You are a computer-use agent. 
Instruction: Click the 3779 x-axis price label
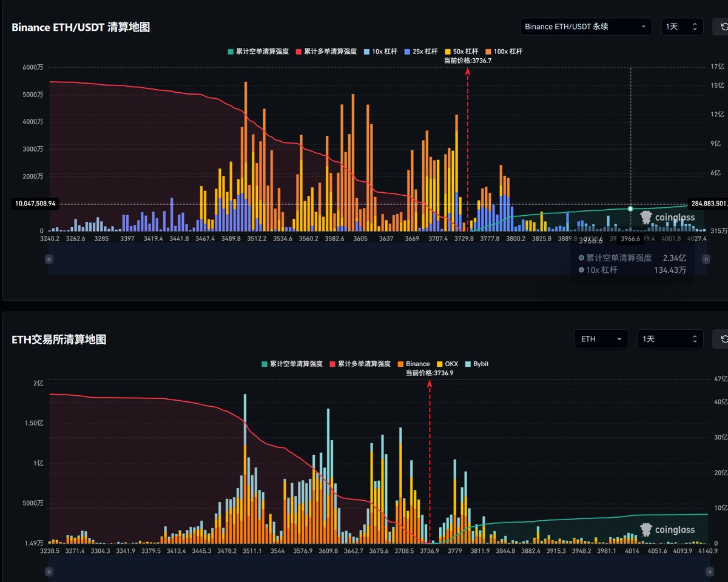pyautogui.click(x=454, y=551)
